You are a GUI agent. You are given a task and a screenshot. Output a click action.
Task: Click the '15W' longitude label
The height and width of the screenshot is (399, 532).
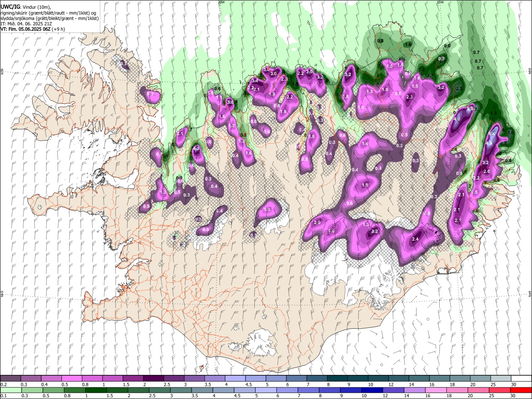440,2
